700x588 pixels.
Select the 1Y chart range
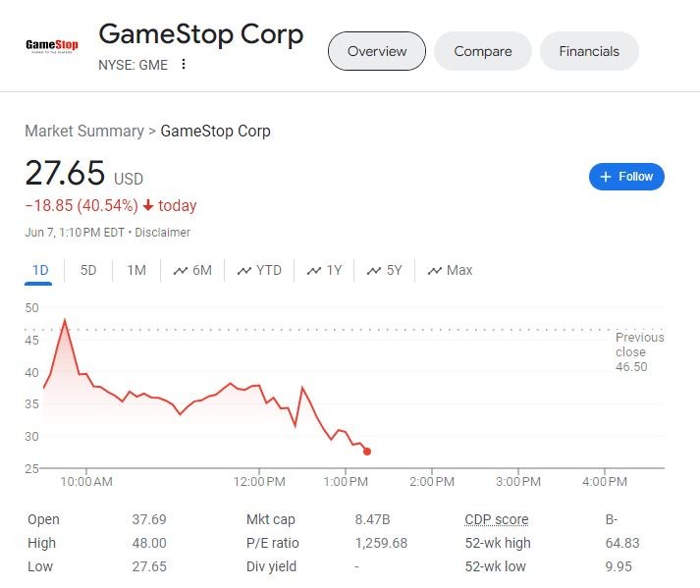[324, 270]
